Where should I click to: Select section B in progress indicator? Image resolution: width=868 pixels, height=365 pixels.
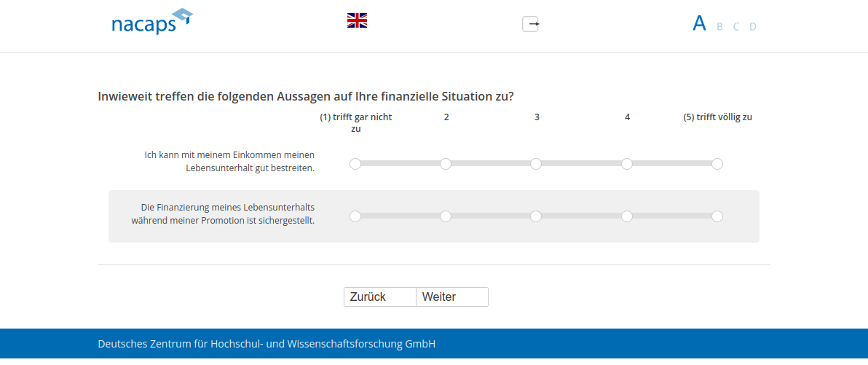click(719, 27)
